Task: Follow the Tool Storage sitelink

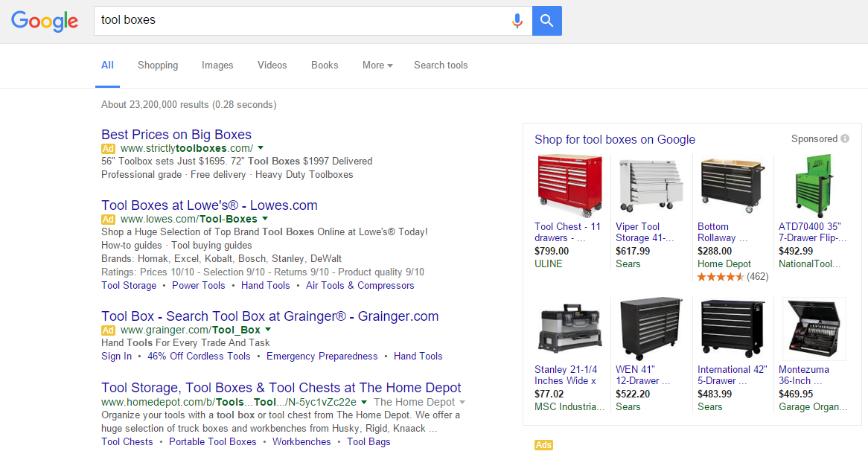Action: click(x=129, y=286)
